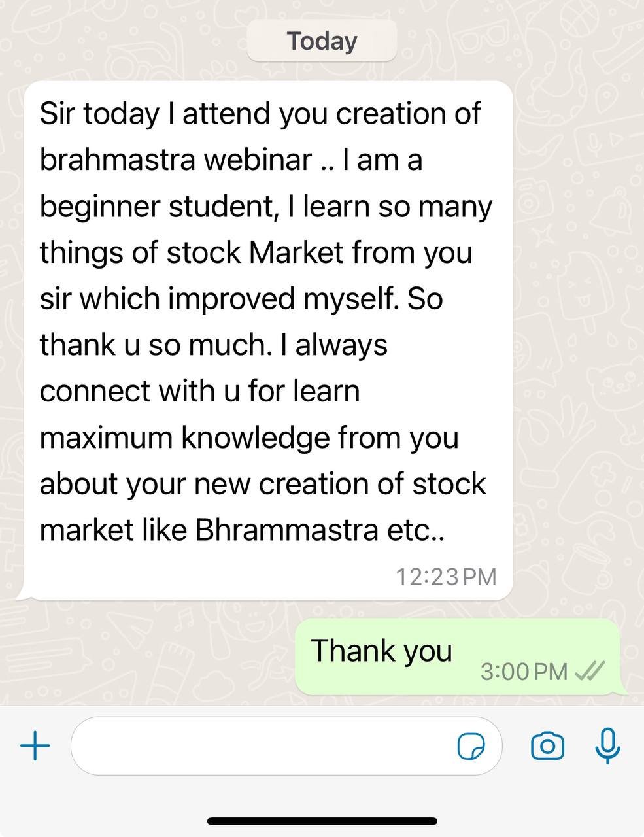Tap the microphone voice message icon

click(x=607, y=745)
